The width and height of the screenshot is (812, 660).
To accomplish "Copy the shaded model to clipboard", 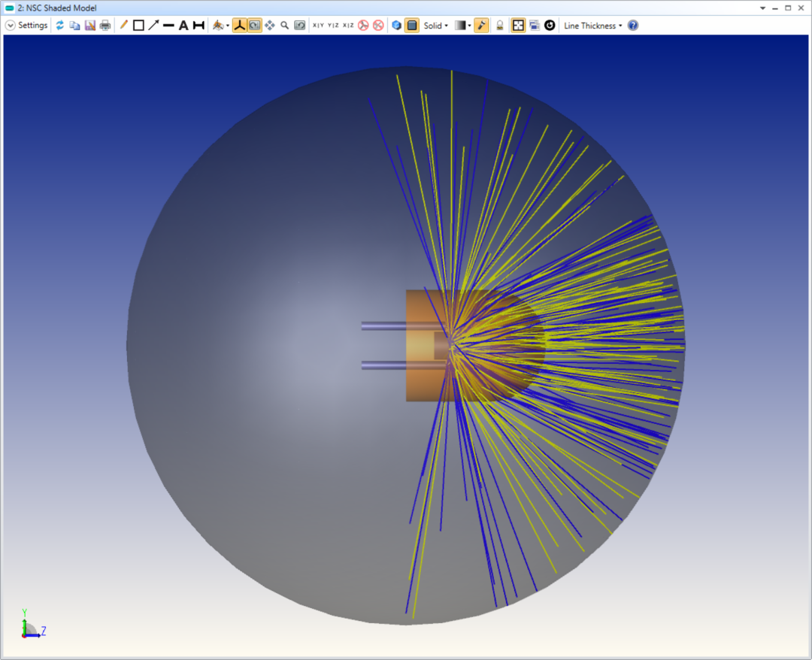I will (x=75, y=25).
